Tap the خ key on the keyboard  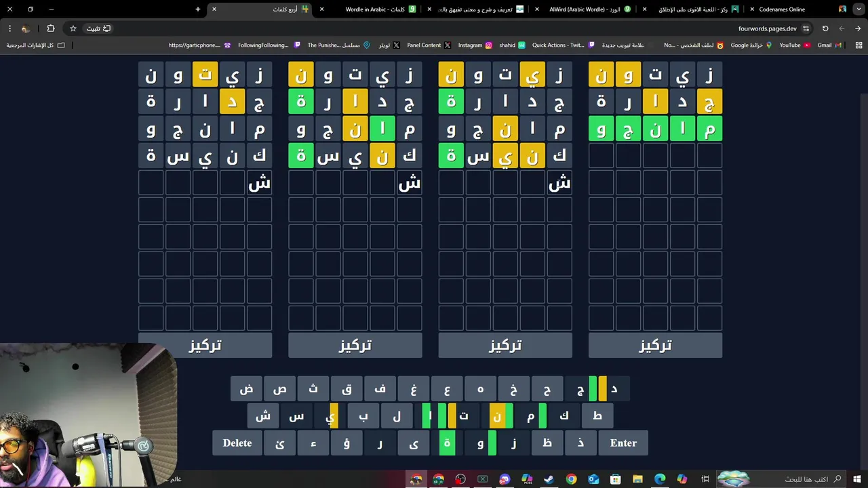click(x=513, y=389)
